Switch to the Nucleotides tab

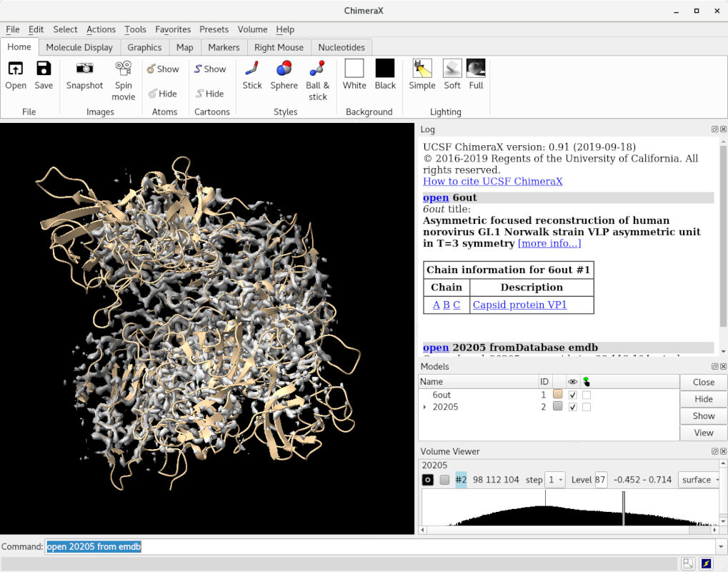coord(341,47)
